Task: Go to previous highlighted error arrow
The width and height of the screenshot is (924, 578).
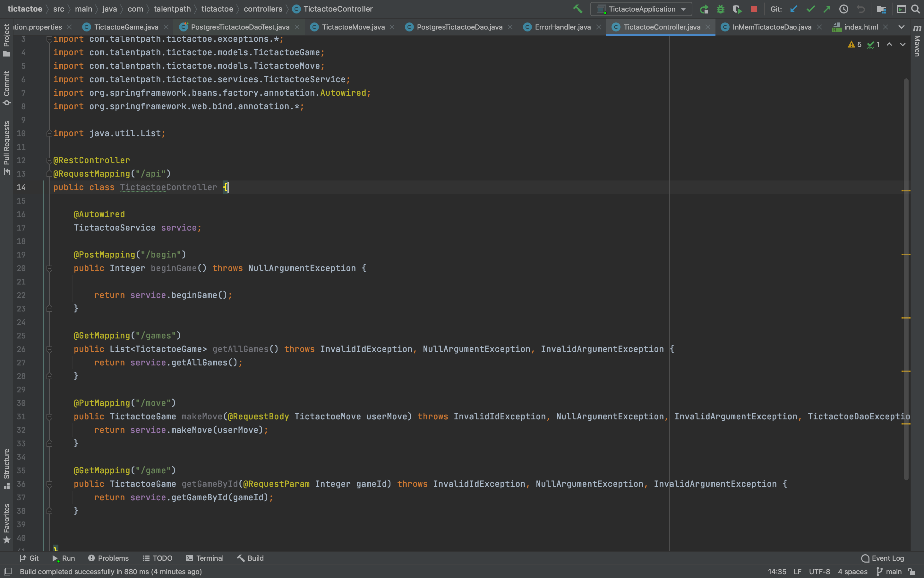Action: [x=889, y=45]
